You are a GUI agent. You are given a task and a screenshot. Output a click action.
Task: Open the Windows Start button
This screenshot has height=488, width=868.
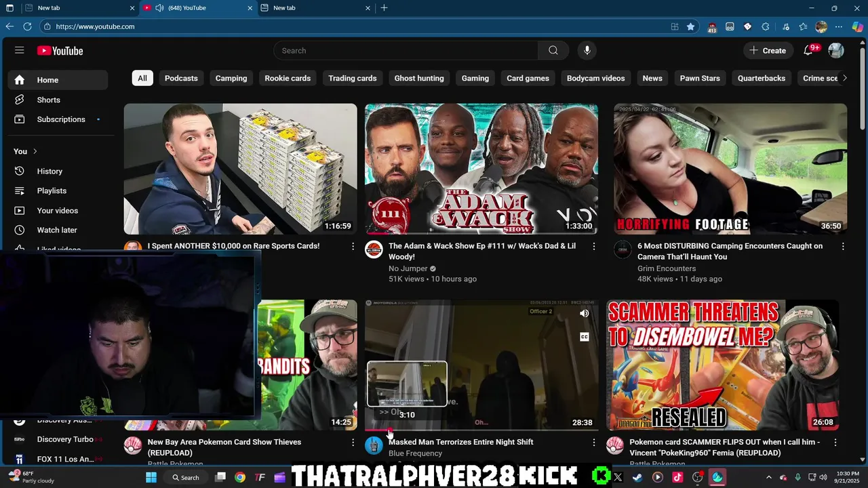[151, 477]
